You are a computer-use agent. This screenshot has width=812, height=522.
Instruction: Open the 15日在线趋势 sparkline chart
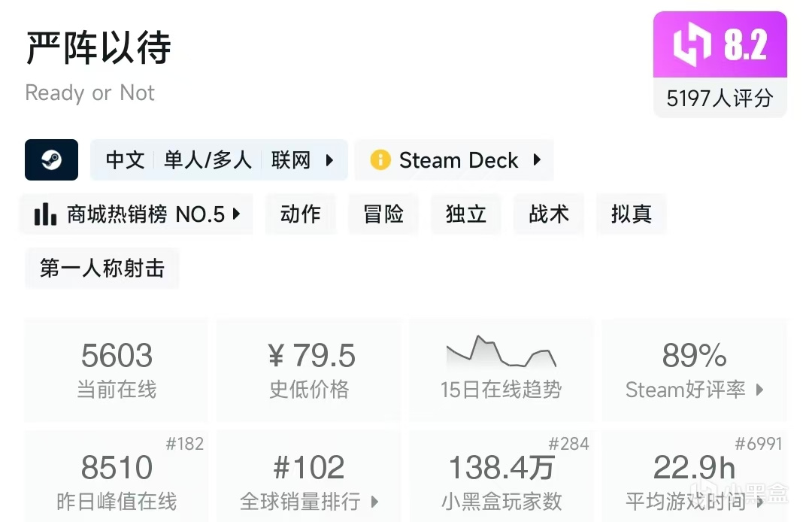501,352
